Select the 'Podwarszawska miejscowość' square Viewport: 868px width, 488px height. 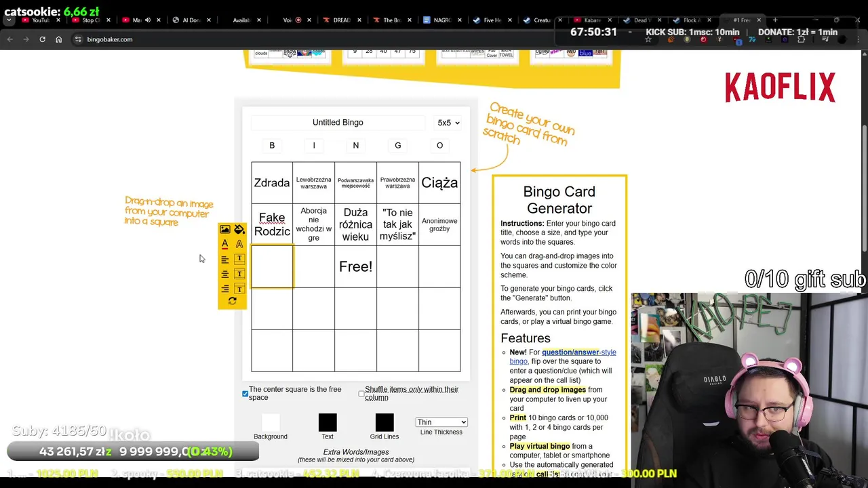[356, 183]
